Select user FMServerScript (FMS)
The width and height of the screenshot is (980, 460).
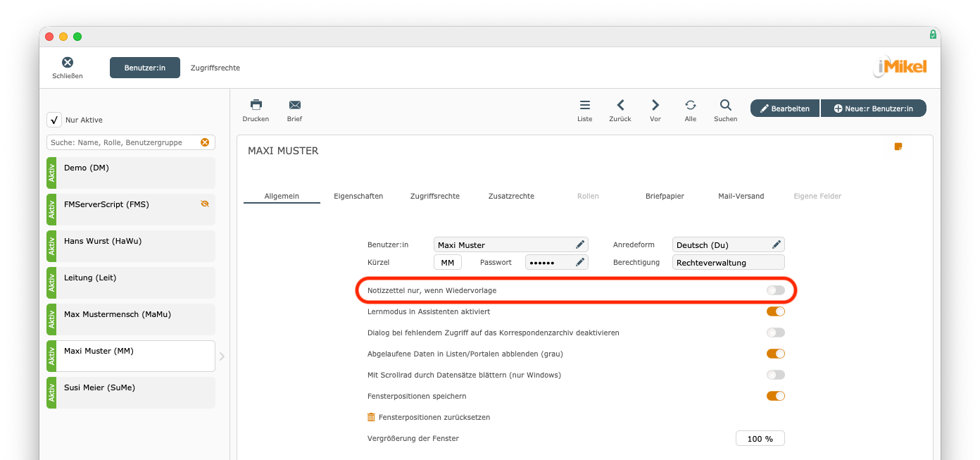[131, 209]
